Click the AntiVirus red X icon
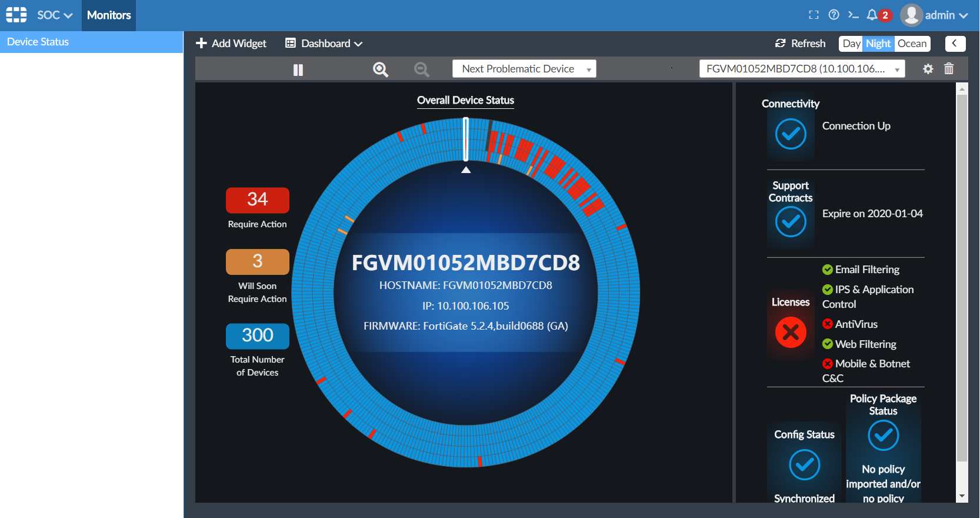 [828, 324]
